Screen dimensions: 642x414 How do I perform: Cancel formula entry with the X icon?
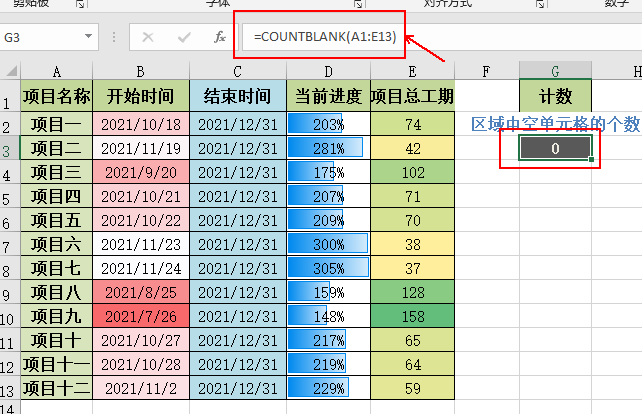(x=148, y=37)
